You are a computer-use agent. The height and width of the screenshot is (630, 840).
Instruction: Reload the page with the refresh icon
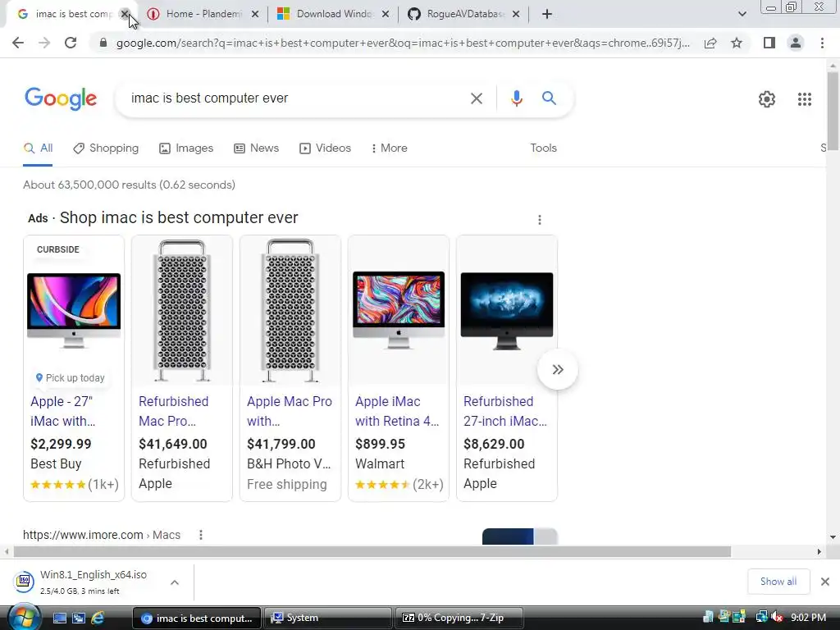point(71,43)
